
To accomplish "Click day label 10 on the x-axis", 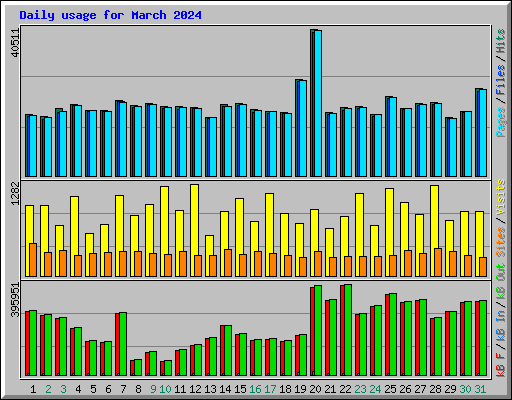I will coord(165,389).
